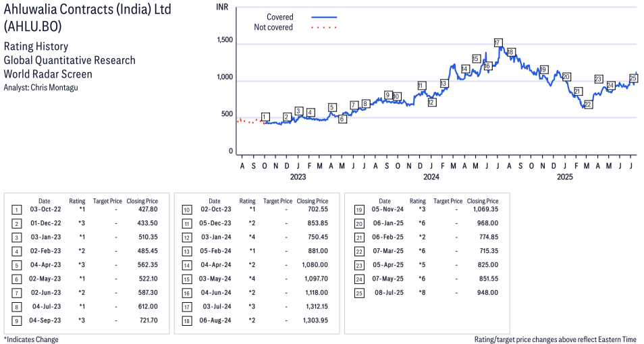Click the *4 rating in the 03-Jan-24 row
Viewport: 644px width, 344px height.
pos(252,237)
